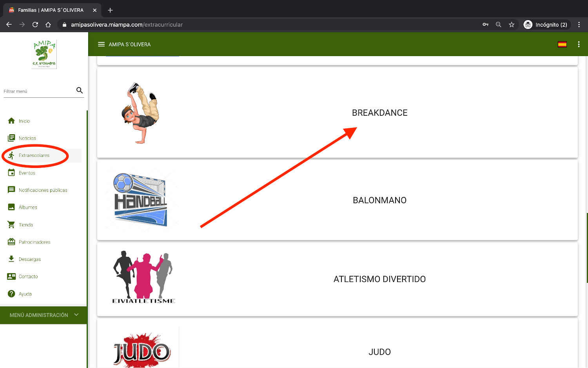Go to Inicio via the home icon

coord(11,121)
